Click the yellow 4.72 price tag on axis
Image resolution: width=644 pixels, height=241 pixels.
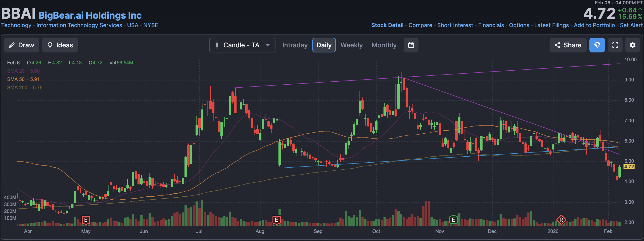click(x=629, y=167)
